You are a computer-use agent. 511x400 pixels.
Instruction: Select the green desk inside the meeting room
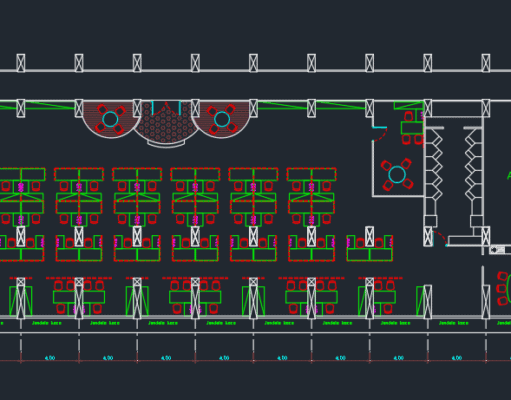[x=412, y=128]
